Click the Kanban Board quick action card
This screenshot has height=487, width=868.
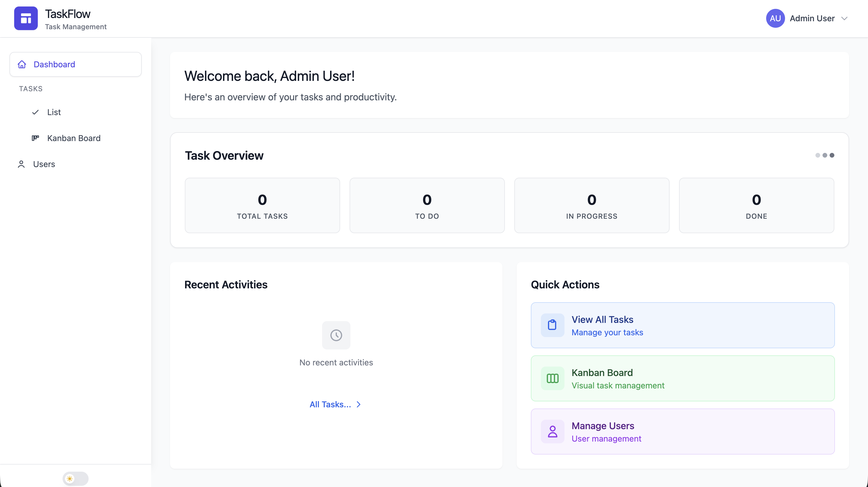pos(683,378)
